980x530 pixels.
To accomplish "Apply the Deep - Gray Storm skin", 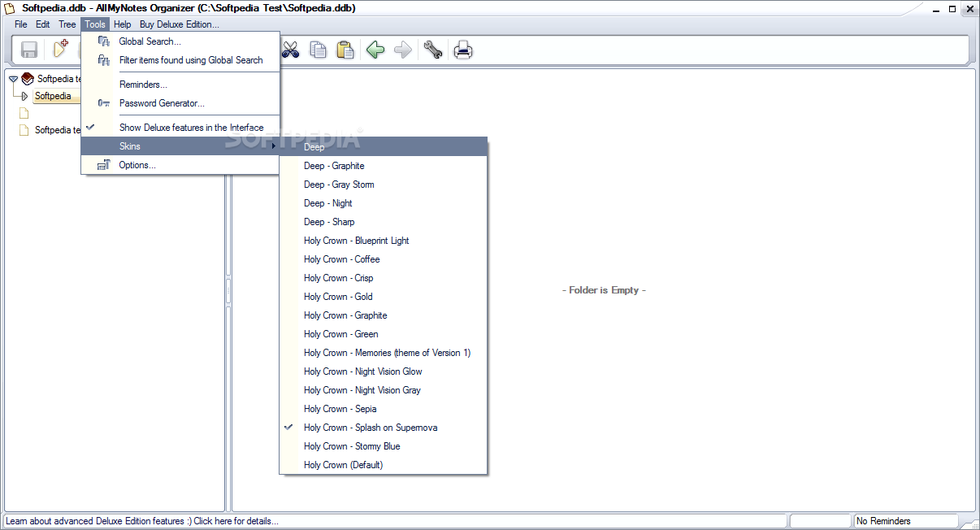I will coord(383,185).
